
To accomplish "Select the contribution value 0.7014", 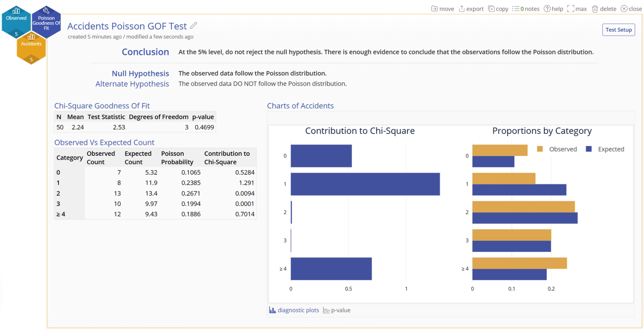I will tap(245, 214).
